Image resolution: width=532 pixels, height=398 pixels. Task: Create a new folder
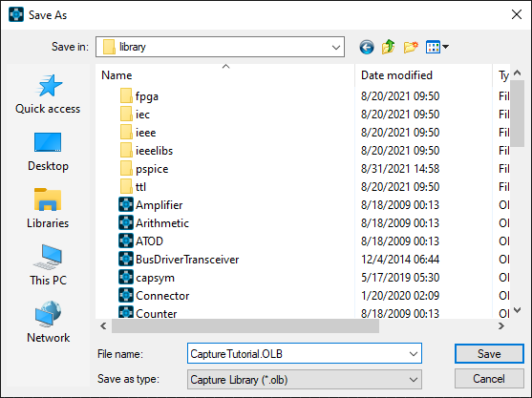point(411,47)
